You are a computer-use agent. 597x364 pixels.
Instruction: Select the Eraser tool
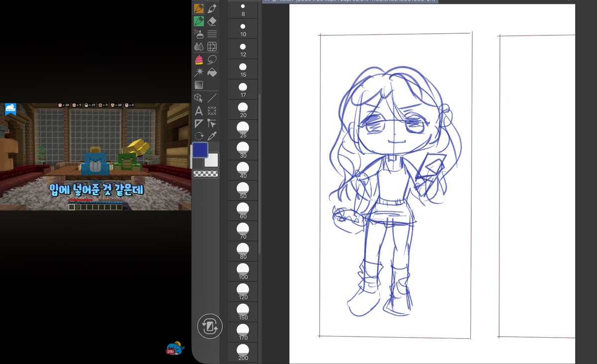(x=212, y=21)
